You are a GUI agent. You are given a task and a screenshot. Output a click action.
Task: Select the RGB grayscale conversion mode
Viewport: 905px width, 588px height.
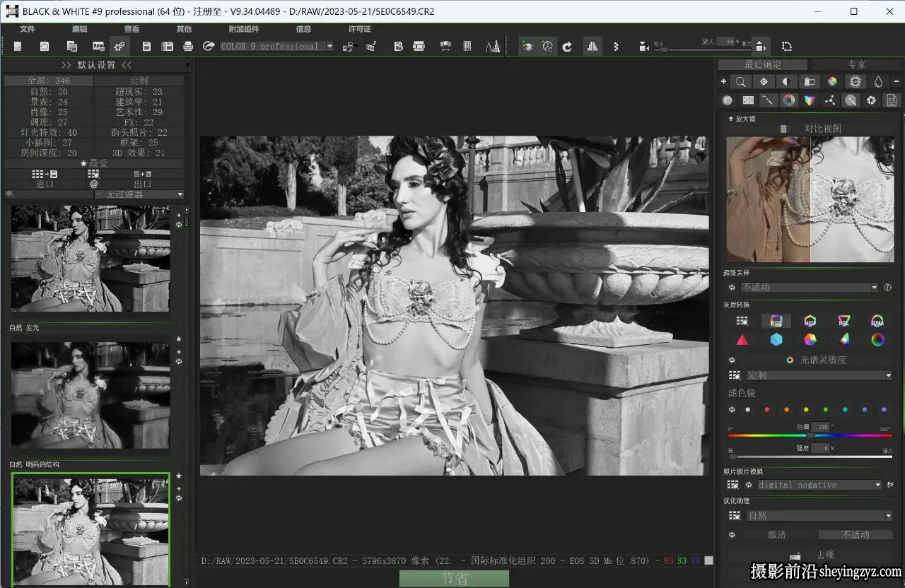[x=776, y=321]
